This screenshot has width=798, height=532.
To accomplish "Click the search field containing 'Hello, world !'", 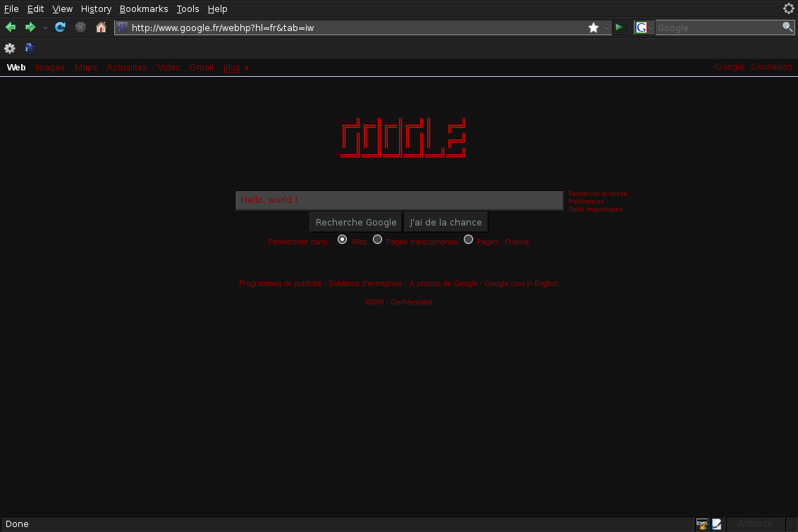I will click(x=399, y=200).
